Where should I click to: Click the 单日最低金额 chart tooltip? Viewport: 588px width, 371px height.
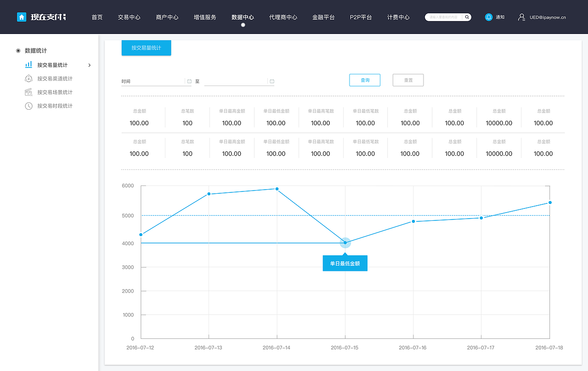(x=345, y=263)
